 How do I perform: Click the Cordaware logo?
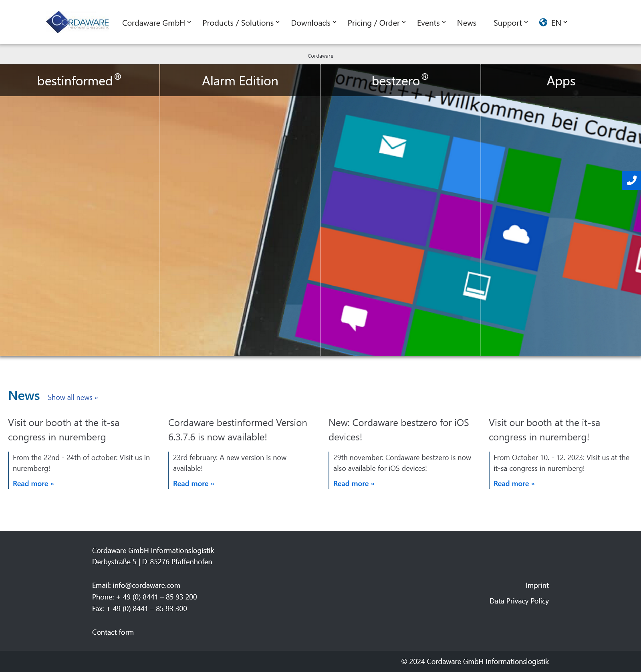(77, 22)
